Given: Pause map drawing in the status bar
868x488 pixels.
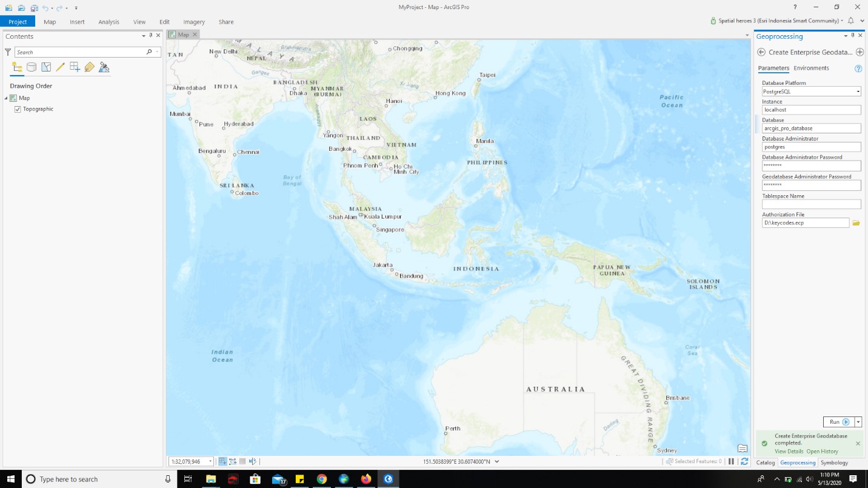Looking at the screenshot, I should (732, 461).
